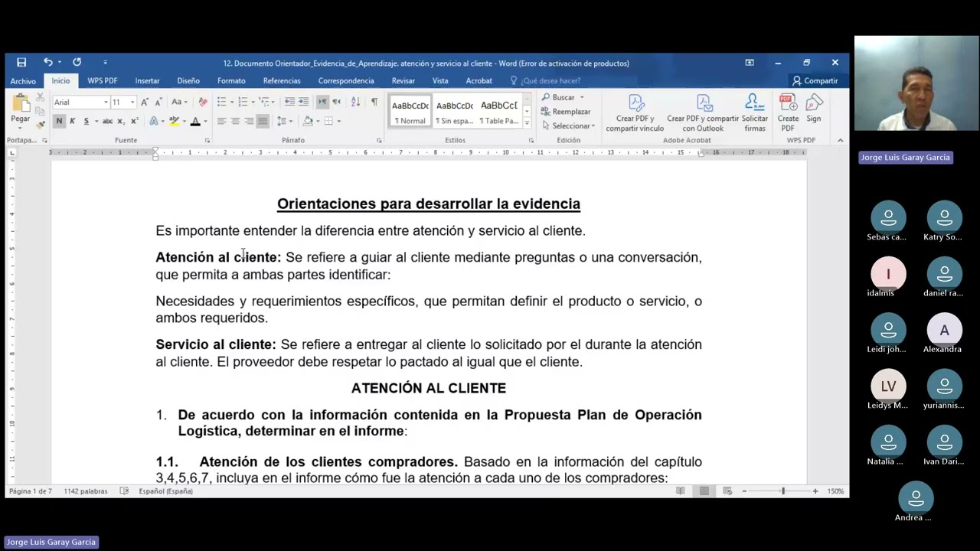Open the line spacing dropdown
The height and width of the screenshot is (551, 980).
[283, 121]
